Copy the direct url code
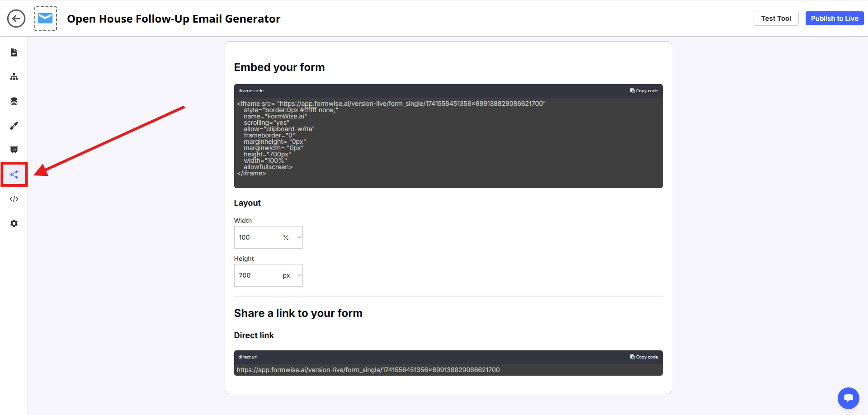This screenshot has width=868, height=415. [x=644, y=357]
